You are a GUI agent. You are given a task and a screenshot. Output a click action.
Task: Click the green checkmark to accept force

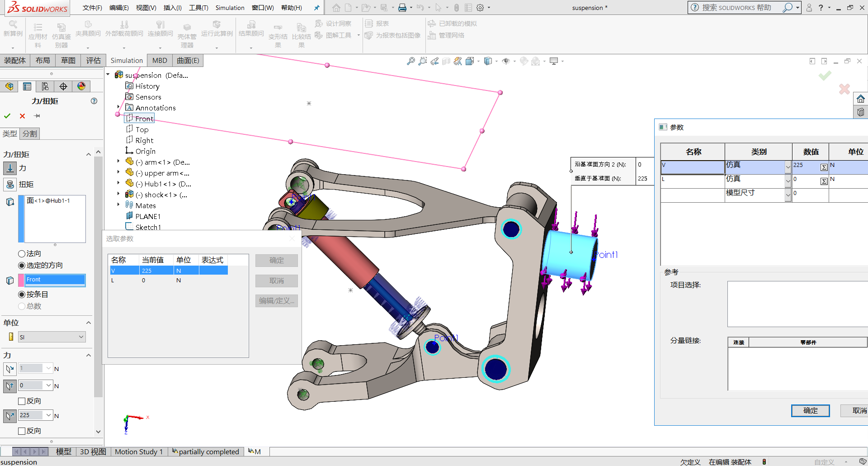pyautogui.click(x=7, y=116)
